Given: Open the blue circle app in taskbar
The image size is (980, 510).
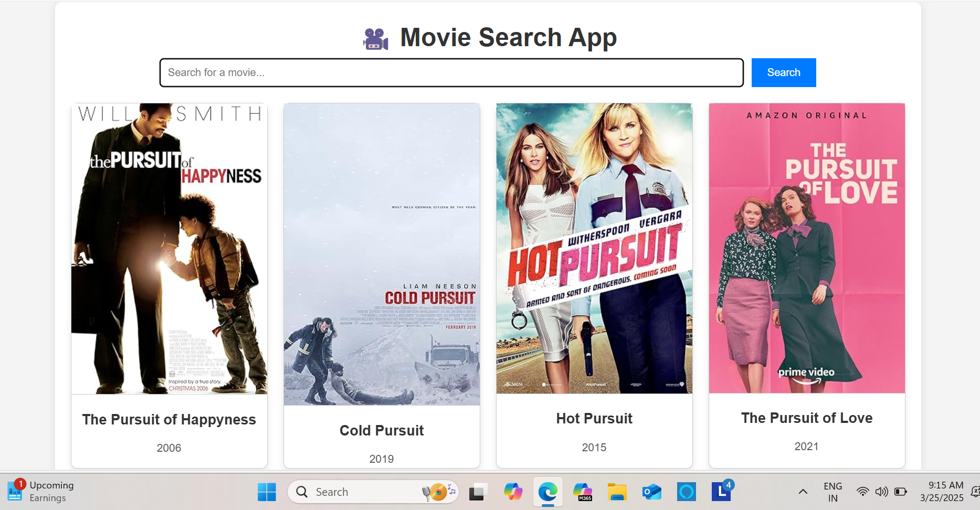Looking at the screenshot, I should (x=687, y=492).
